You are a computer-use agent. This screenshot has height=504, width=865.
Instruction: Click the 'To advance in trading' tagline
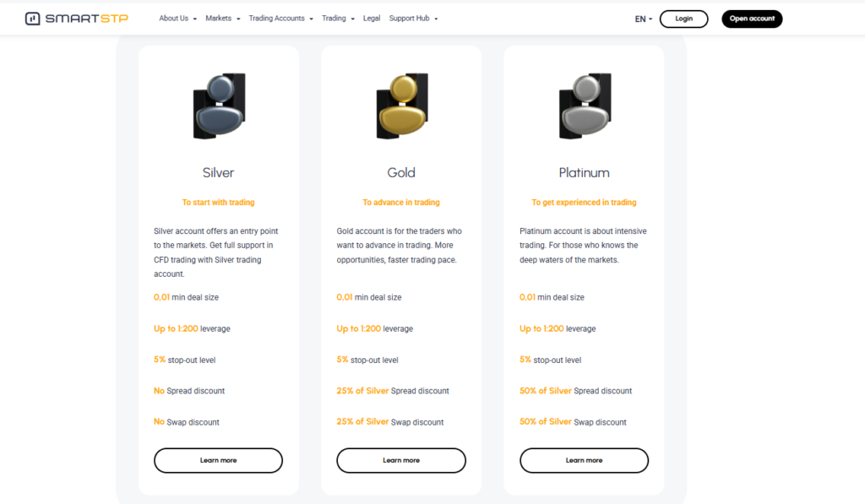tap(400, 202)
